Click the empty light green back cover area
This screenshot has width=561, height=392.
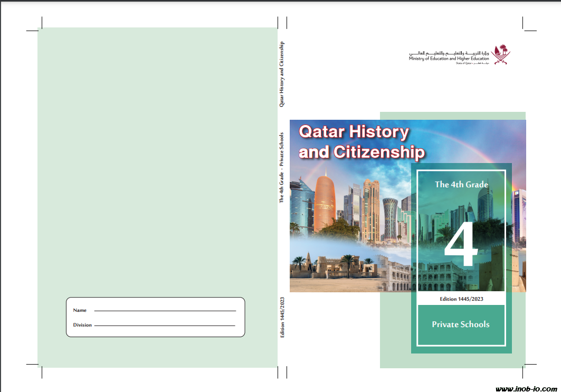pos(157,158)
